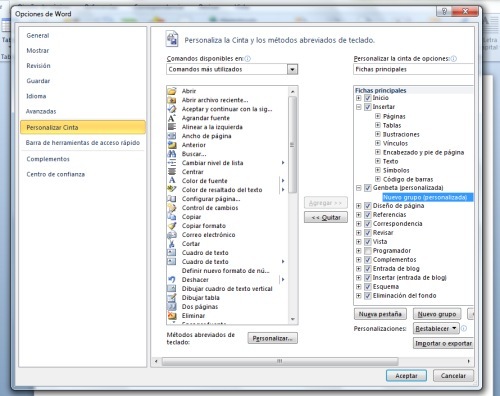Open the Comandos más utilizados dropdown

coord(292,69)
